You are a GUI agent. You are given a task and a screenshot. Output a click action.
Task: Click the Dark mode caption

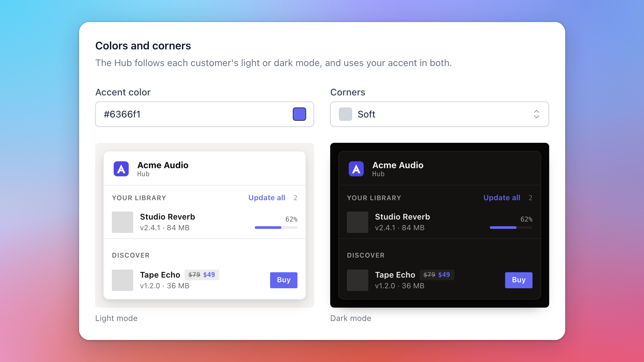(x=351, y=318)
